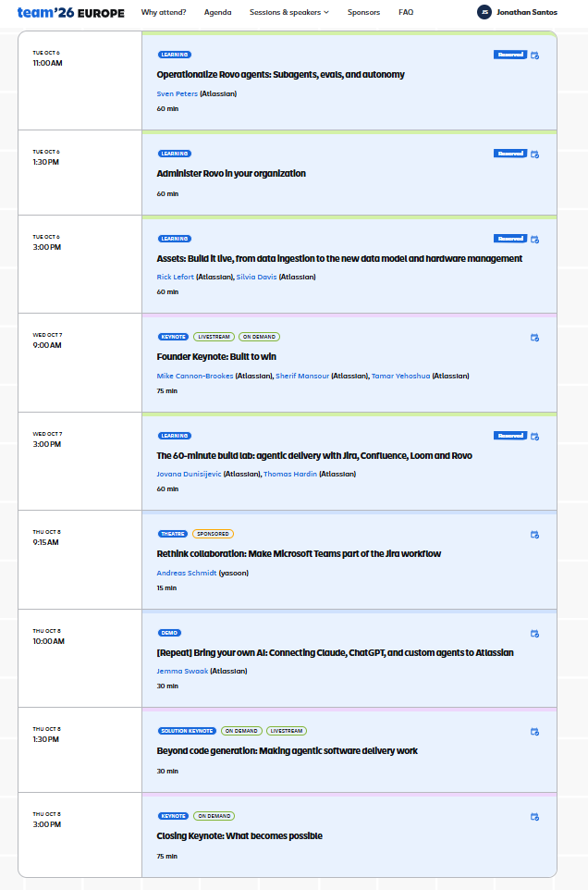Click LIVESTREAM tag on Founder Keynote
Image resolution: width=588 pixels, height=890 pixels.
pos(214,337)
